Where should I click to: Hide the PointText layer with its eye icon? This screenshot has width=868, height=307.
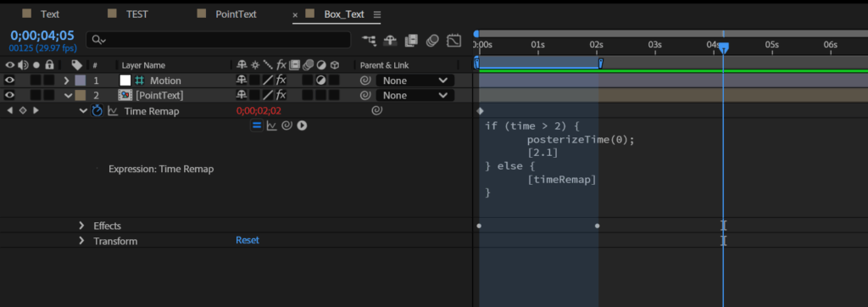(9, 95)
